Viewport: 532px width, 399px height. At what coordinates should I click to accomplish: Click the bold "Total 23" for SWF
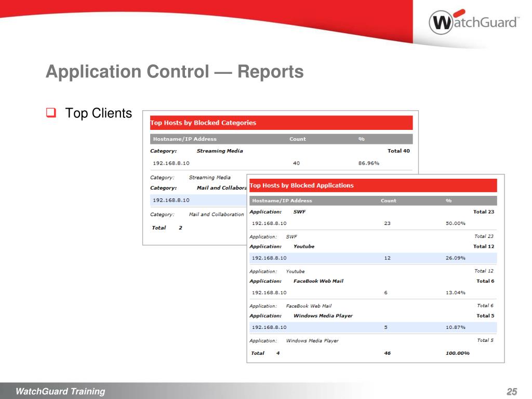pyautogui.click(x=484, y=212)
